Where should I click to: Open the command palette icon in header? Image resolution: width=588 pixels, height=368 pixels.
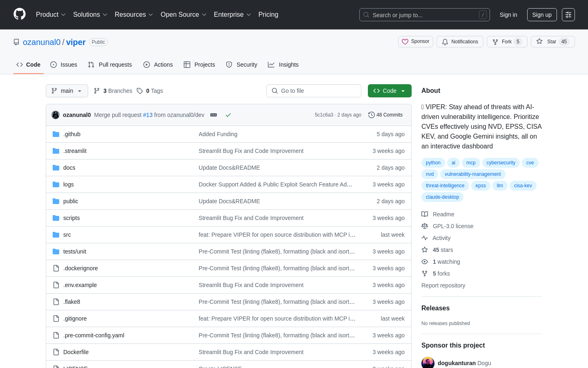tap(568, 15)
